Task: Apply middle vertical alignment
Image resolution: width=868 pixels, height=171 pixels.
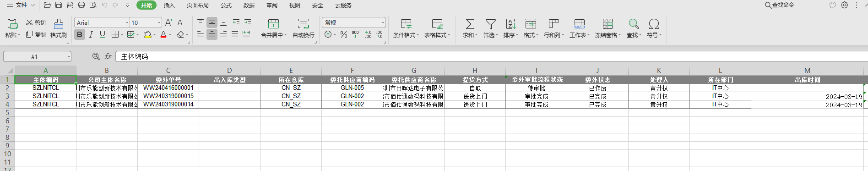Action: [212, 22]
